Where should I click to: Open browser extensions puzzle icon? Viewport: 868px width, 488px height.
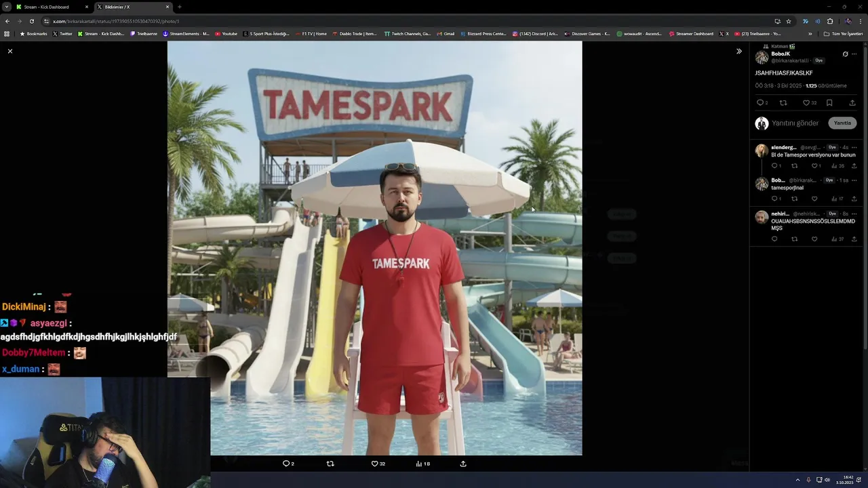pyautogui.click(x=830, y=21)
